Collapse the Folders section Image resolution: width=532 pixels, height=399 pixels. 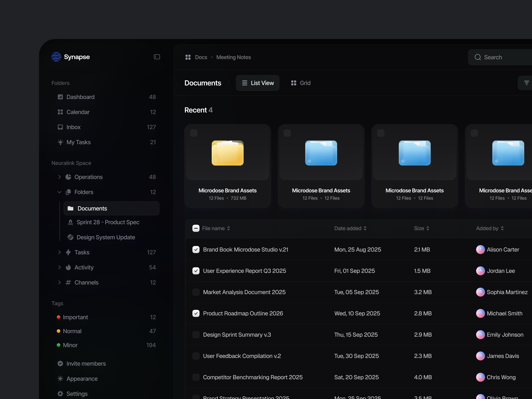[x=59, y=192]
